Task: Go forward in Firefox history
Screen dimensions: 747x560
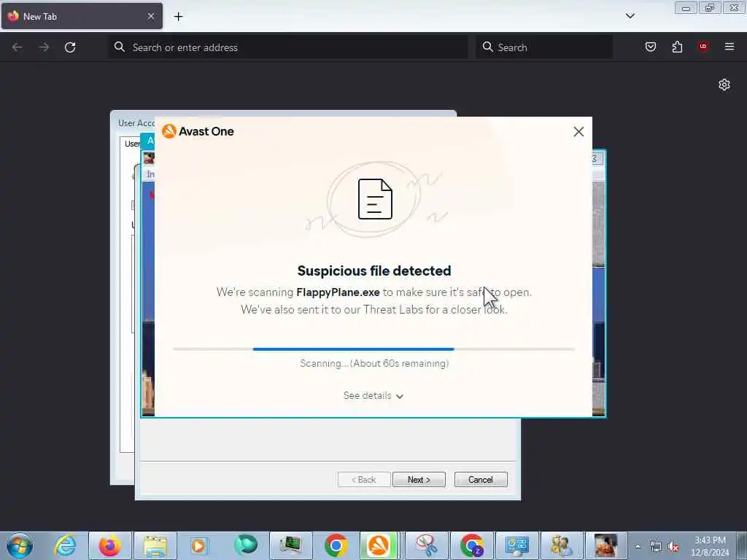Action: (x=44, y=47)
